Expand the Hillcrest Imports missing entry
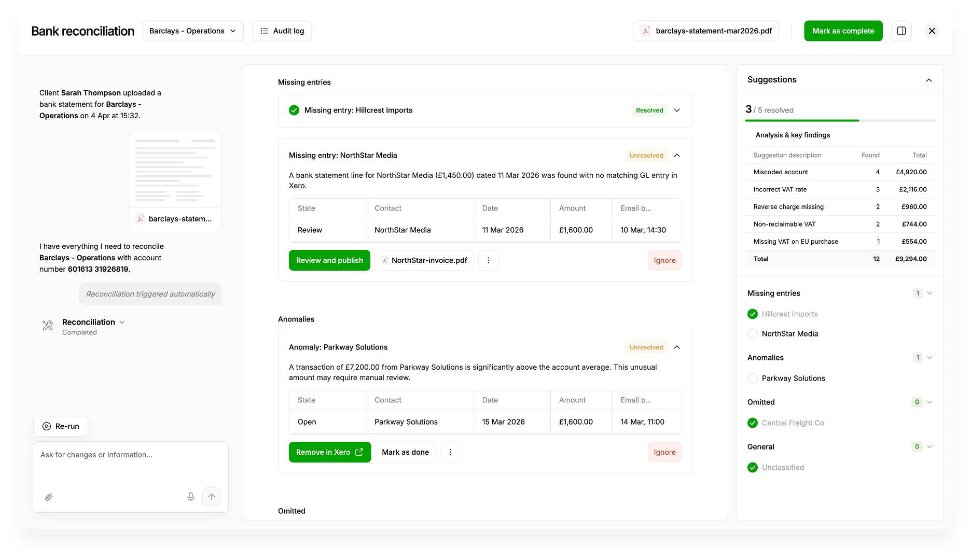 pos(677,110)
